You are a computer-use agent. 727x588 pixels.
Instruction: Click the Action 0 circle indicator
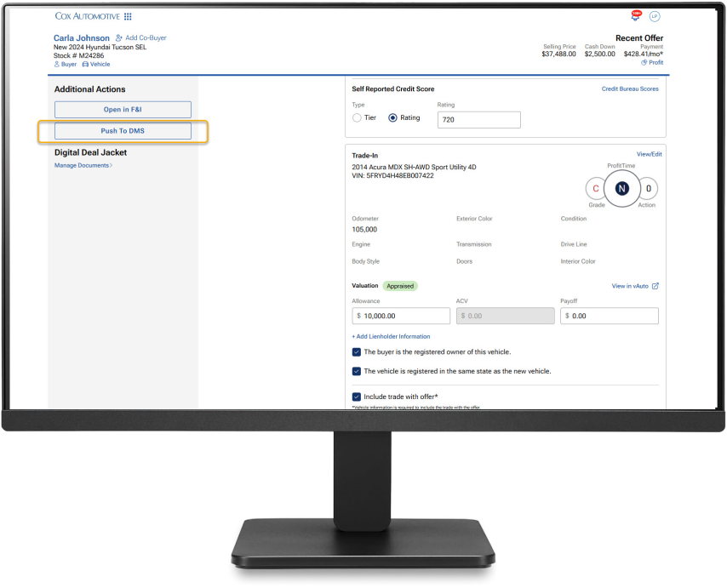tap(648, 188)
